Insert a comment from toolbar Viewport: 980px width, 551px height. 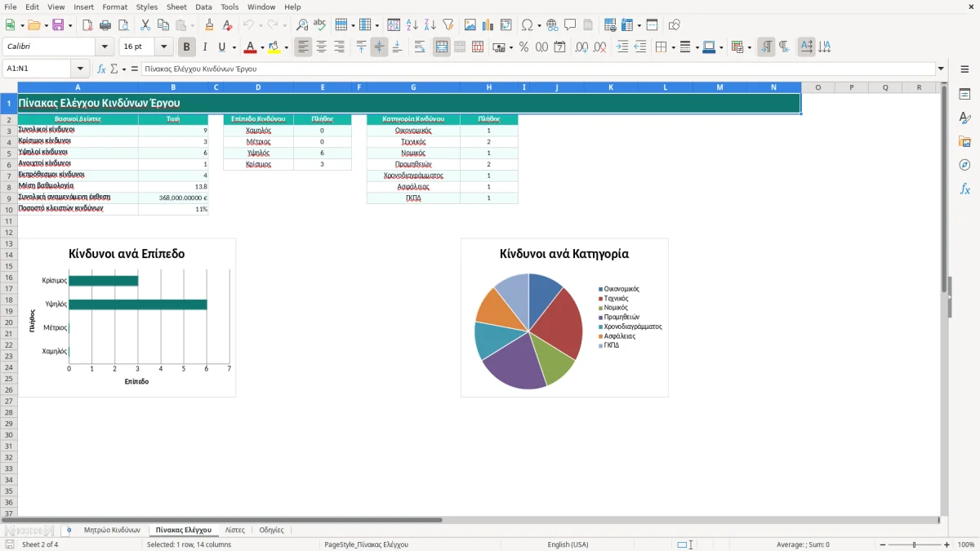click(x=570, y=25)
